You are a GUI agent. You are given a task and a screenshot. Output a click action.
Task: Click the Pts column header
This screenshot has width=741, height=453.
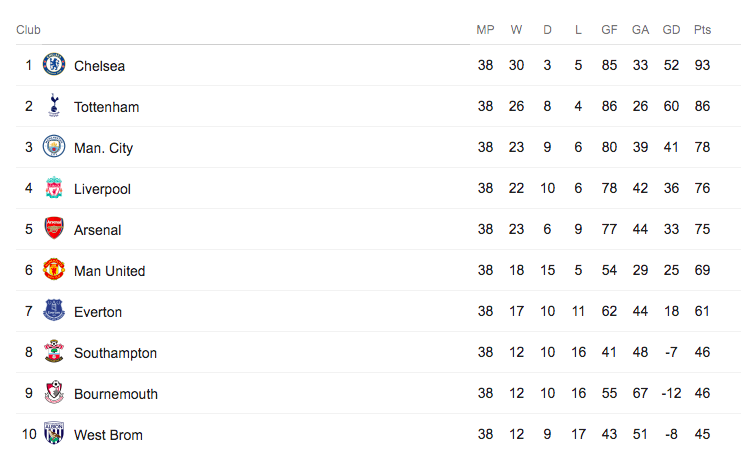point(702,30)
